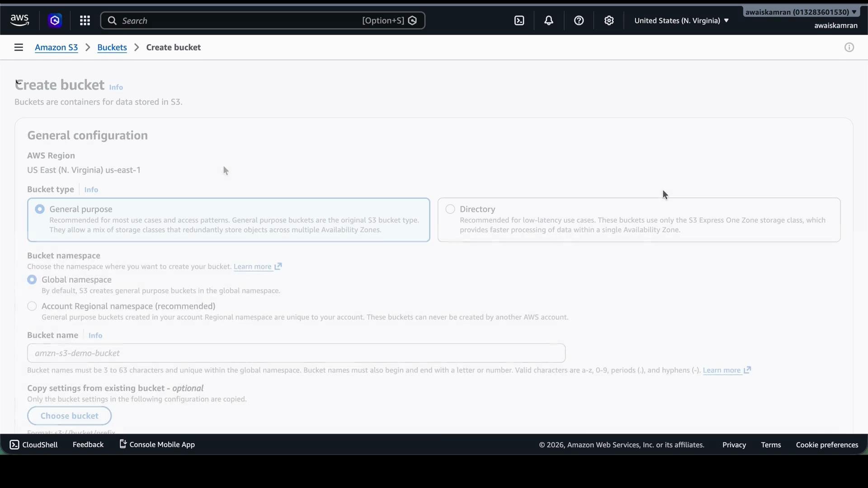Open the Privacy link

(734, 445)
